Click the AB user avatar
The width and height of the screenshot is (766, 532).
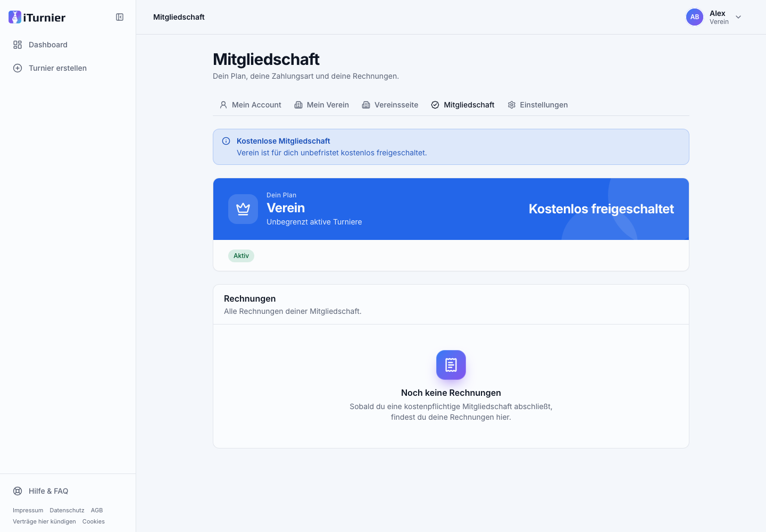pos(695,17)
